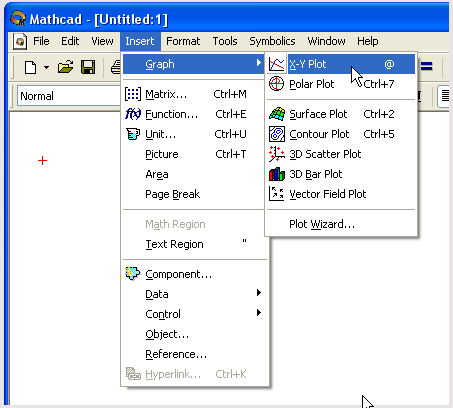Click the Surface Plot icon
Screen dimensions: 453x408
[x=277, y=114]
